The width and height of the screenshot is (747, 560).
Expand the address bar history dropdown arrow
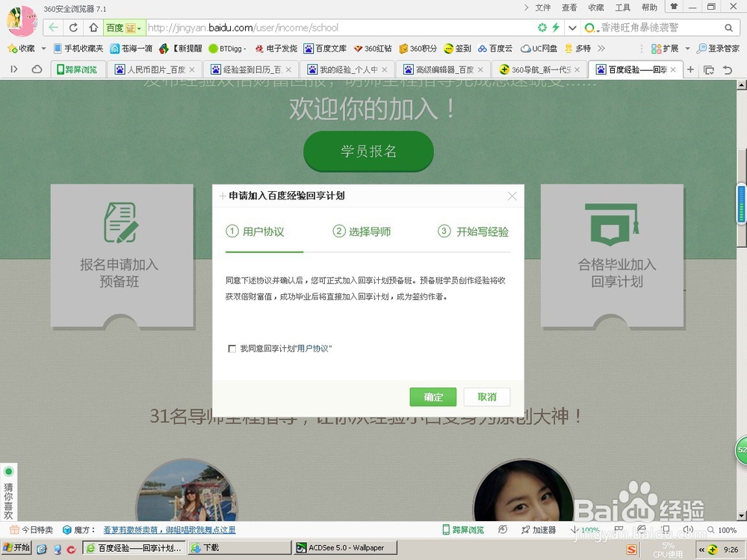[x=573, y=28]
